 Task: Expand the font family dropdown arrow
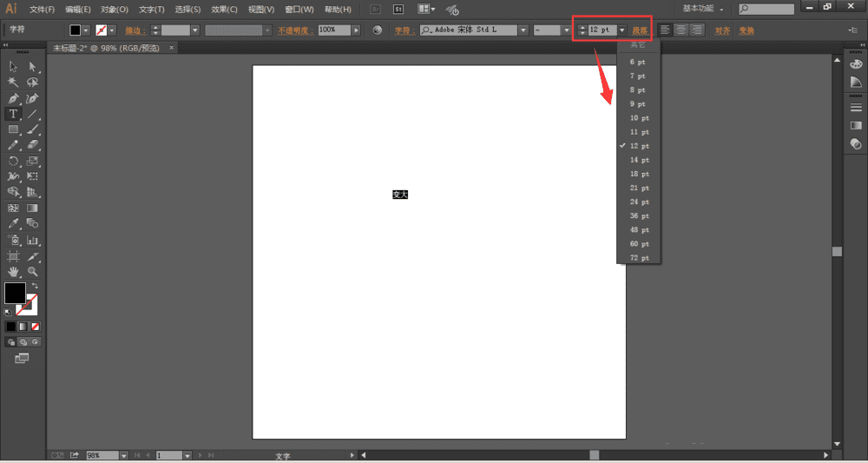click(523, 30)
